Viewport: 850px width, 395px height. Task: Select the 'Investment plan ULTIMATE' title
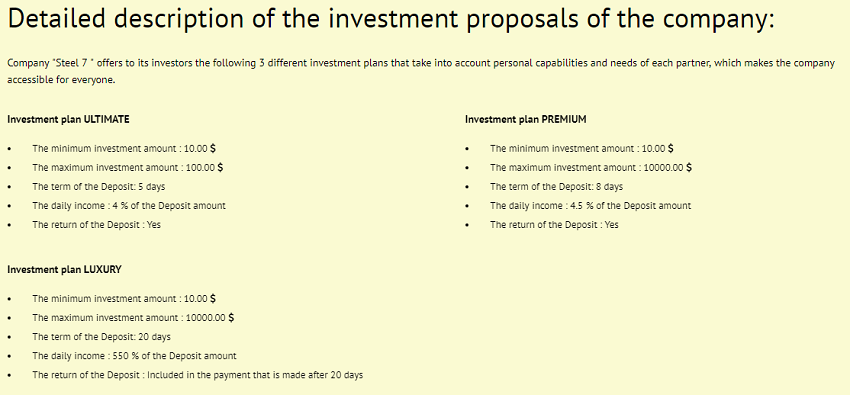[68, 120]
